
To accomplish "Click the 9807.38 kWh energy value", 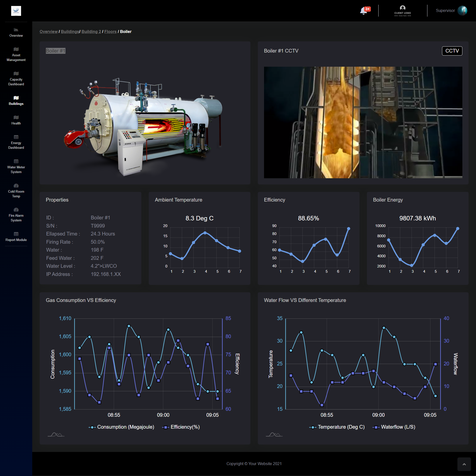I will (x=417, y=218).
